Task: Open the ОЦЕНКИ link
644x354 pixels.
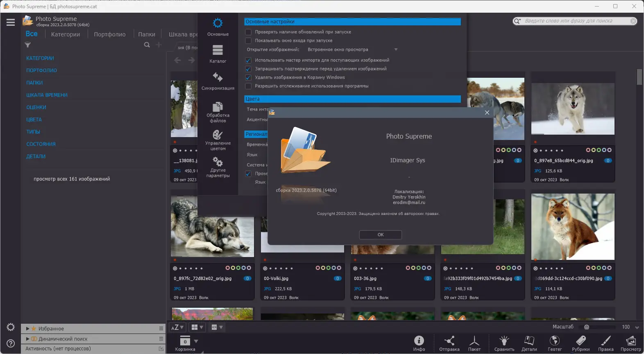Action: [x=36, y=107]
